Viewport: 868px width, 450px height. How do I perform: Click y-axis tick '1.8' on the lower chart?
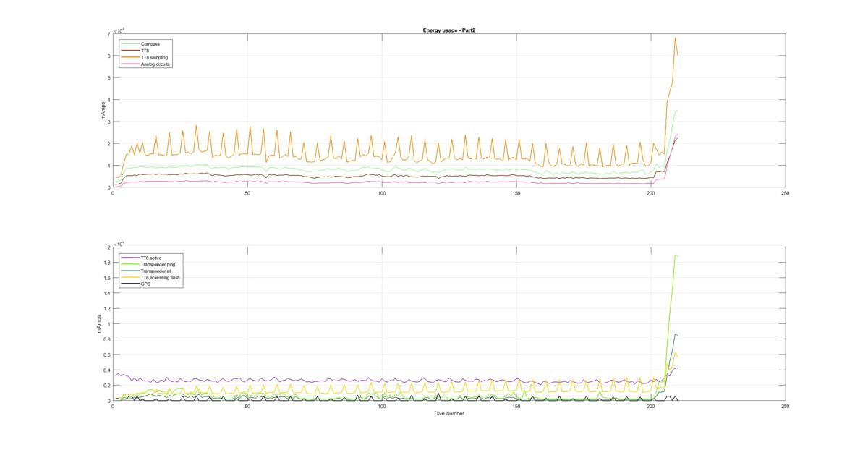(107, 263)
